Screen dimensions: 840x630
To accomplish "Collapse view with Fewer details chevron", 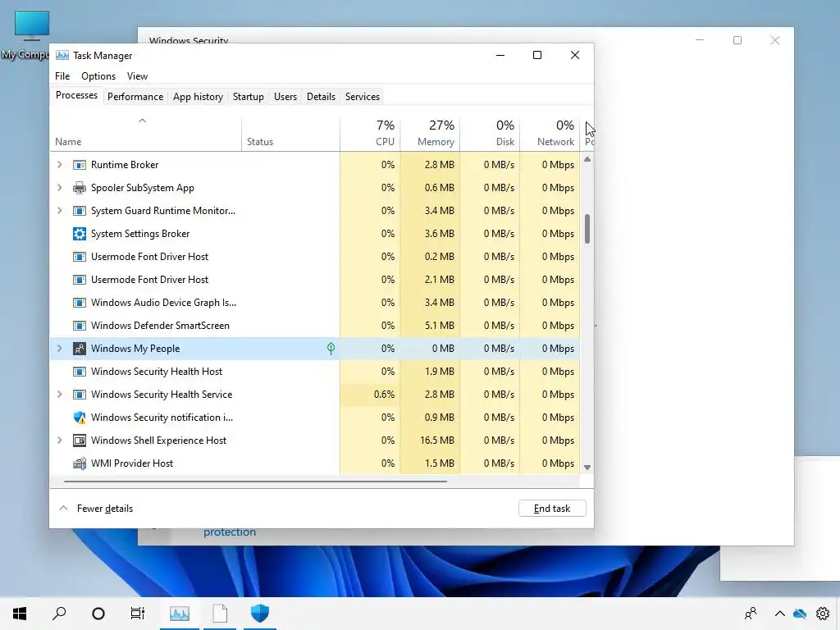I will pyautogui.click(x=63, y=509).
